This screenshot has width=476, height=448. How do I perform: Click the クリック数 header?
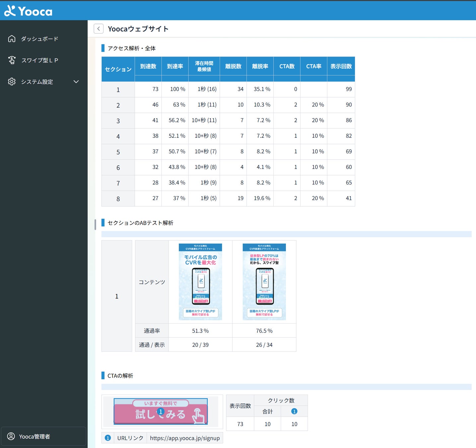point(281,401)
